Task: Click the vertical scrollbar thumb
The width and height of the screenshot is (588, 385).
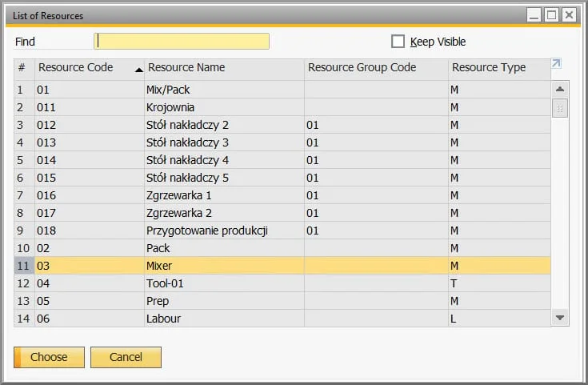Action: click(560, 108)
